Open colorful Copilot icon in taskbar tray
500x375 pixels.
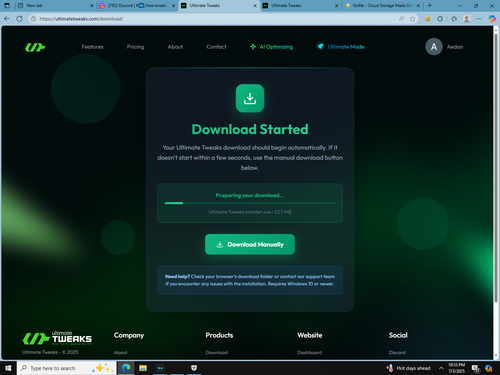(x=489, y=368)
